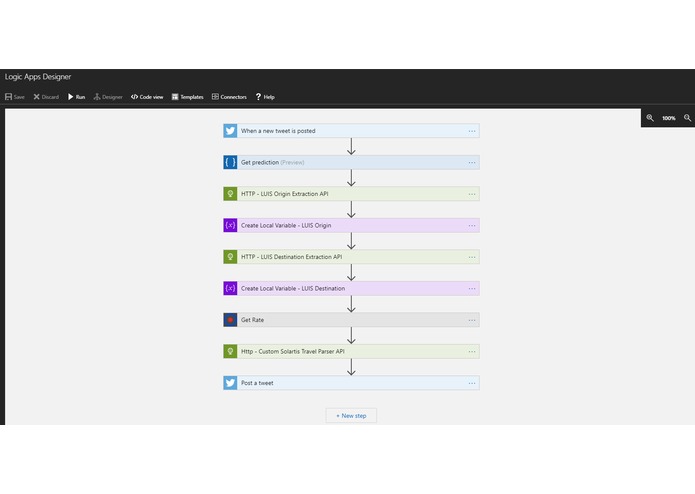Open Connectors from the toolbar
Screen dimensions: 695x494
click(229, 97)
